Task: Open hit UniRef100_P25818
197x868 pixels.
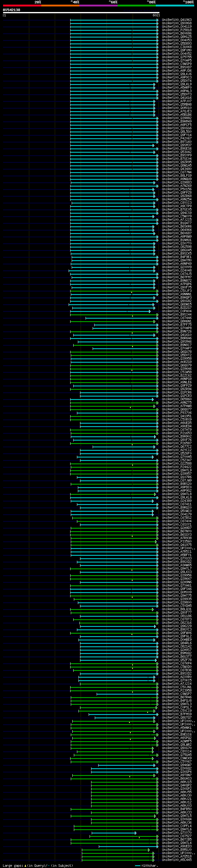Action: click(177, 30)
